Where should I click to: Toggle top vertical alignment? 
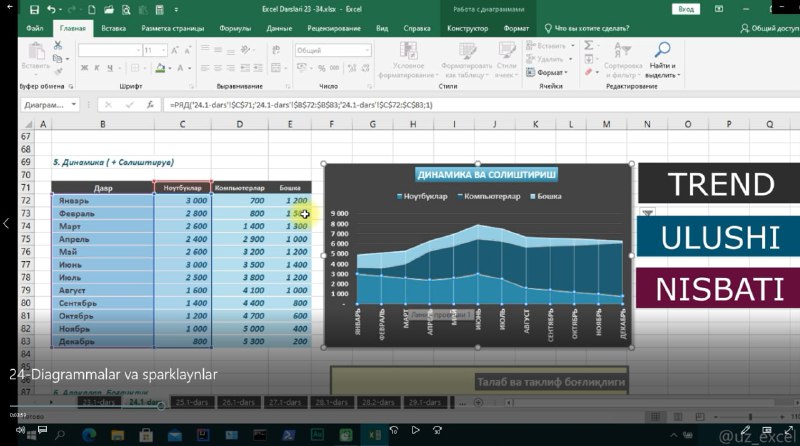(x=205, y=49)
